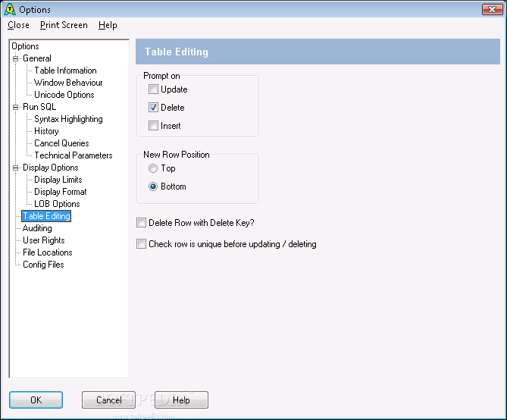The width and height of the screenshot is (507, 420).
Task: Open the Close menu
Action: 18,25
